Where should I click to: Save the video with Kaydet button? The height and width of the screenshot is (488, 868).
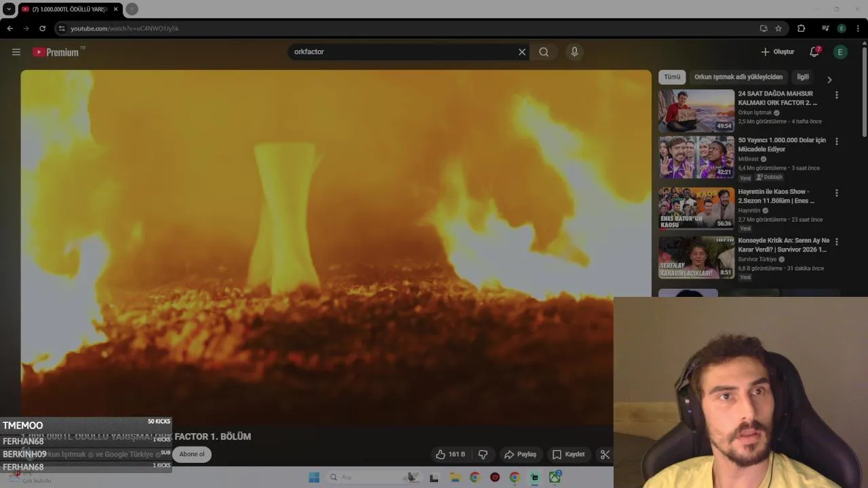[x=568, y=454]
